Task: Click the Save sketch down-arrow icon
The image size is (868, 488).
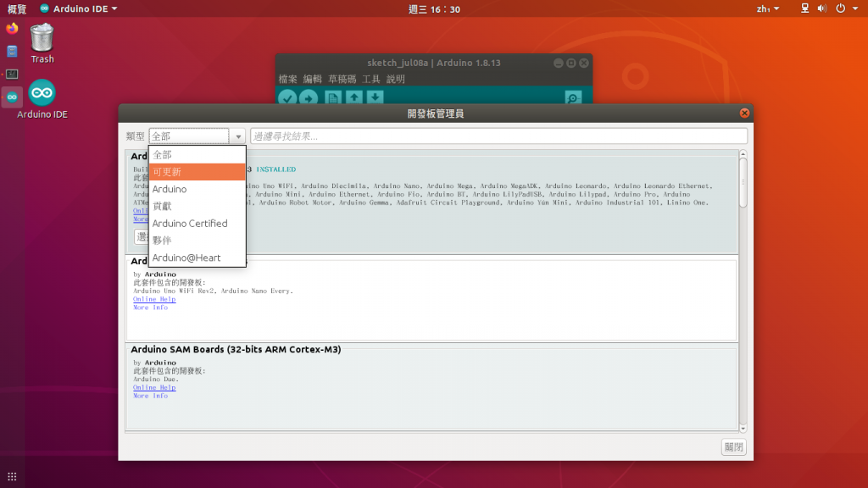Action: click(x=375, y=98)
